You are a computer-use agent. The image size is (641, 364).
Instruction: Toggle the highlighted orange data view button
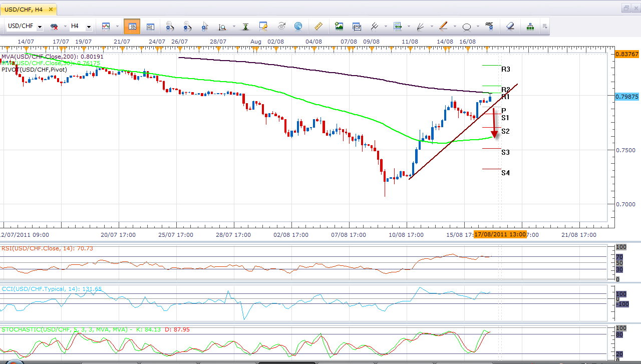pos(132,26)
